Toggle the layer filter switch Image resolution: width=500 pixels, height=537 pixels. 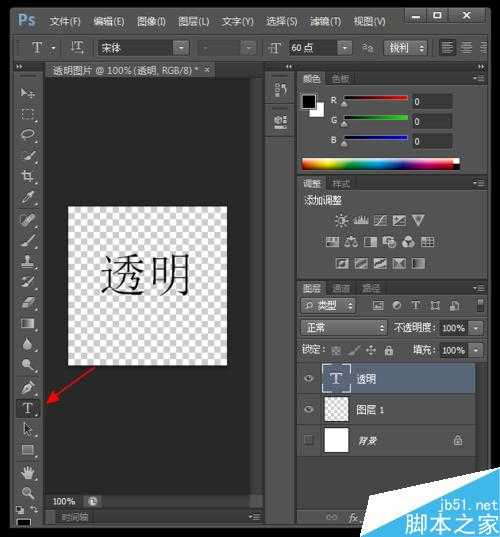tap(480, 305)
